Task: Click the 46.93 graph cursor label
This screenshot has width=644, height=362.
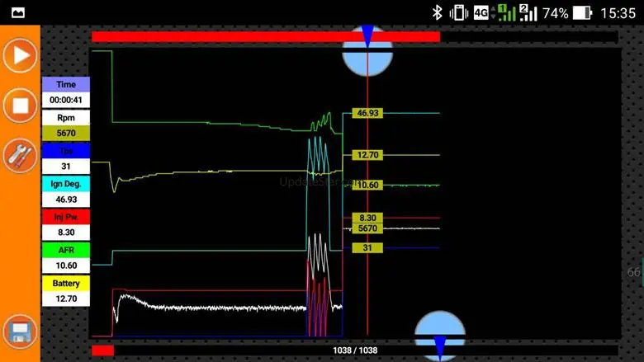Action: pos(367,113)
